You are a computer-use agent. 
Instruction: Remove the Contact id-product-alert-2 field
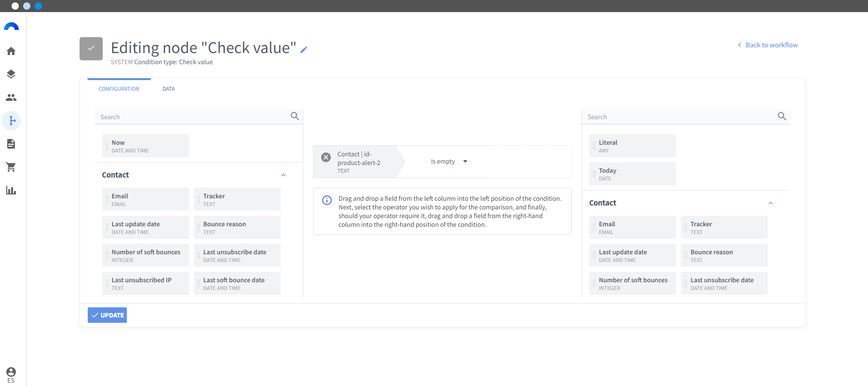(326, 157)
